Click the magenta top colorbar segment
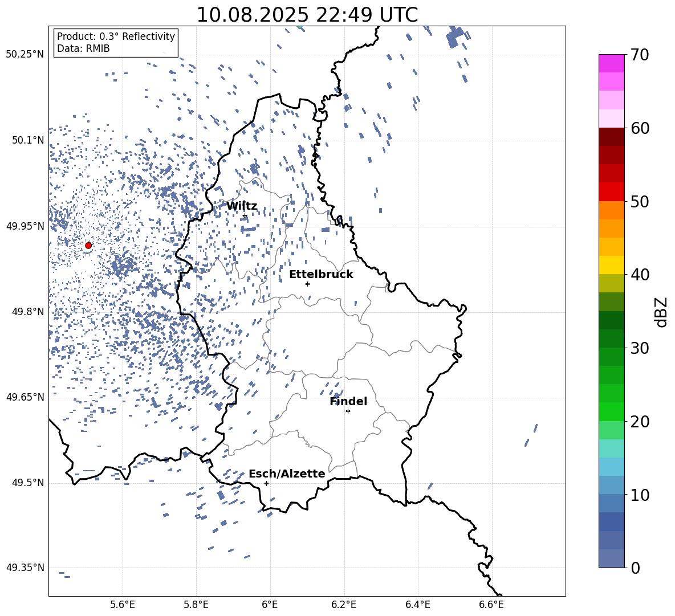675x616 pixels. 611,63
